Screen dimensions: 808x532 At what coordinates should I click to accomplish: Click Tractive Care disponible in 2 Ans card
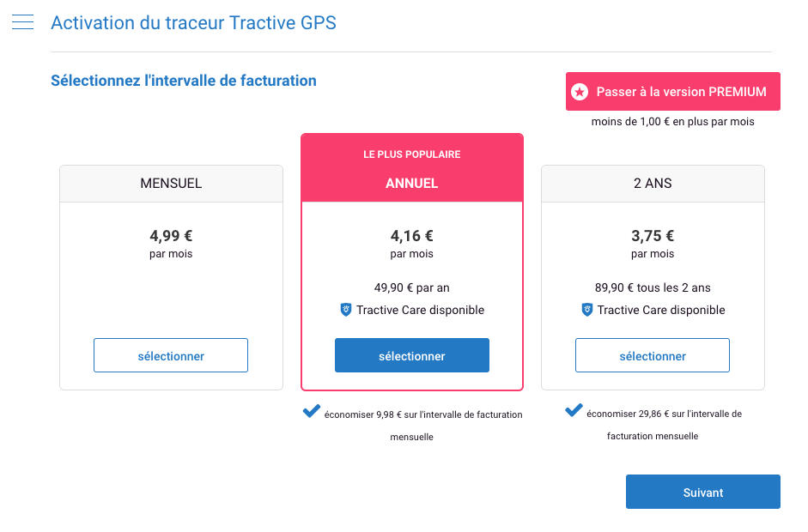(x=661, y=310)
